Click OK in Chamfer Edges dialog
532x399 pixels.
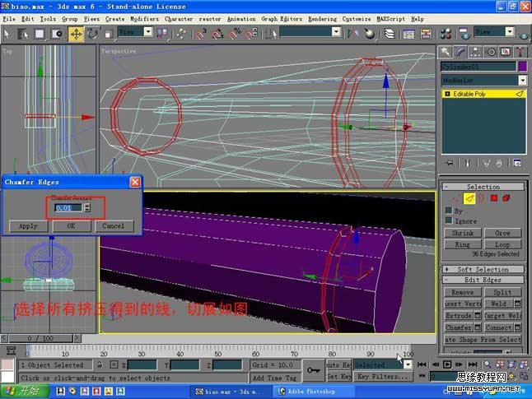click(x=71, y=225)
